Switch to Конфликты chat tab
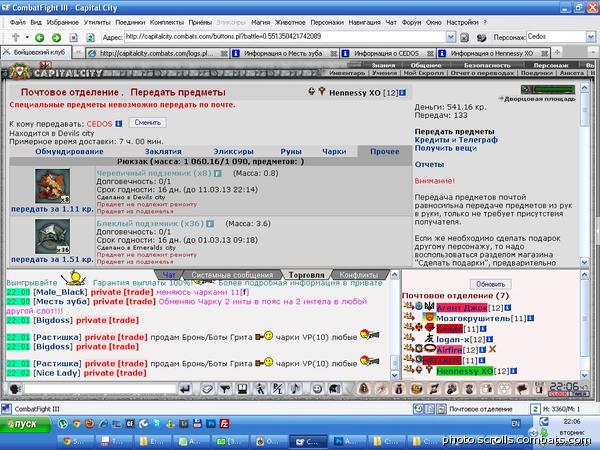 (358, 275)
